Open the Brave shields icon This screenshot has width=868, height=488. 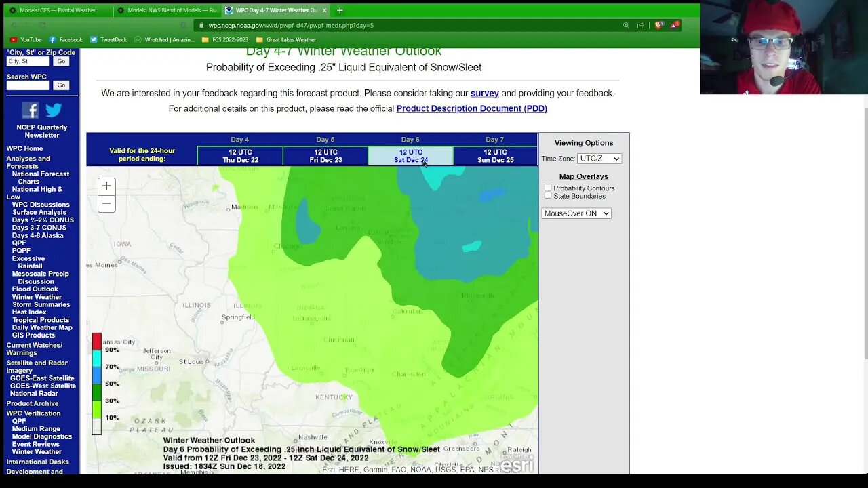(x=658, y=26)
